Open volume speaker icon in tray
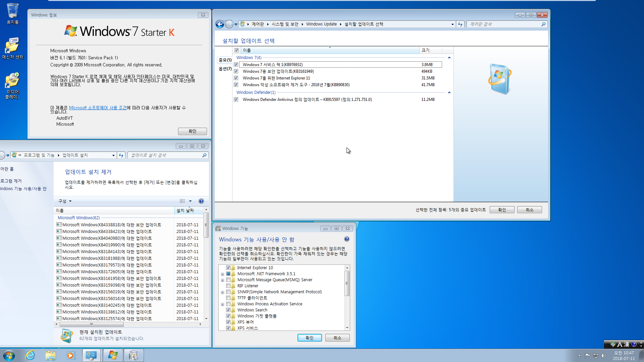The image size is (644, 362). pyautogui.click(x=604, y=356)
